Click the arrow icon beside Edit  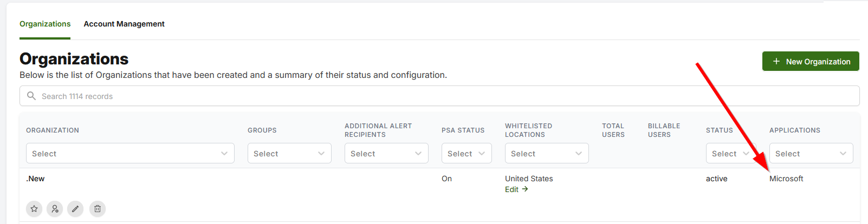coord(525,189)
